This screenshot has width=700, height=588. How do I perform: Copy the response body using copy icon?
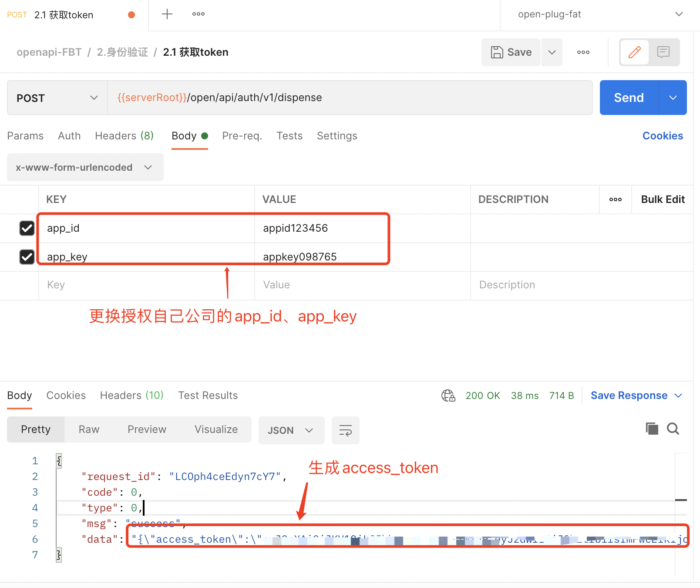point(652,429)
